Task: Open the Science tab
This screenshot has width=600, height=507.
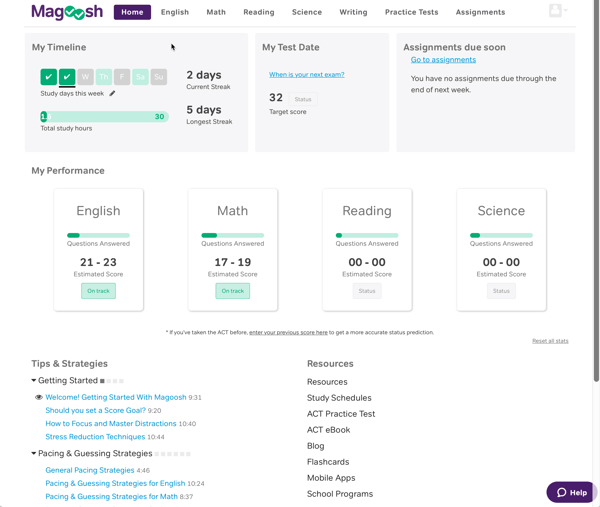Action: (x=307, y=12)
